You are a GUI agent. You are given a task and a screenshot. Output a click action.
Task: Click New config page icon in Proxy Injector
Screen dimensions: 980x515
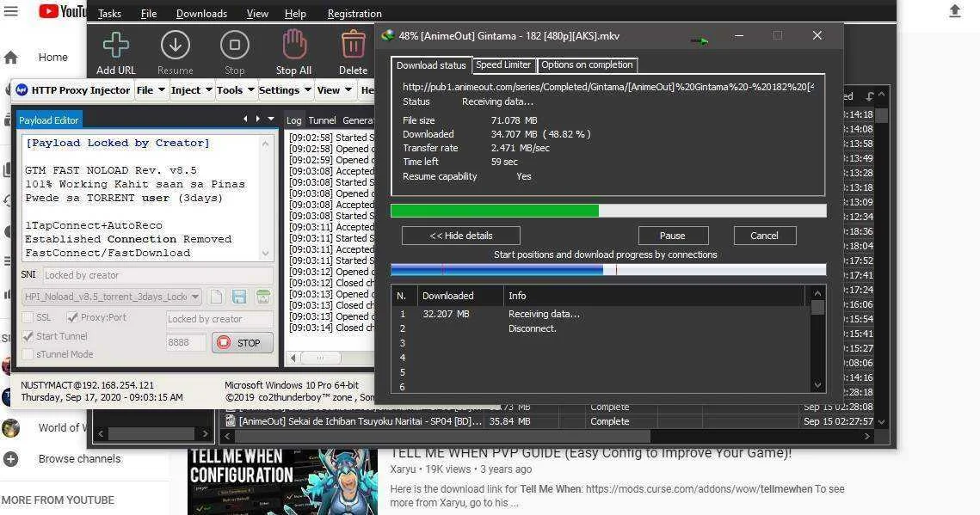[216, 297]
